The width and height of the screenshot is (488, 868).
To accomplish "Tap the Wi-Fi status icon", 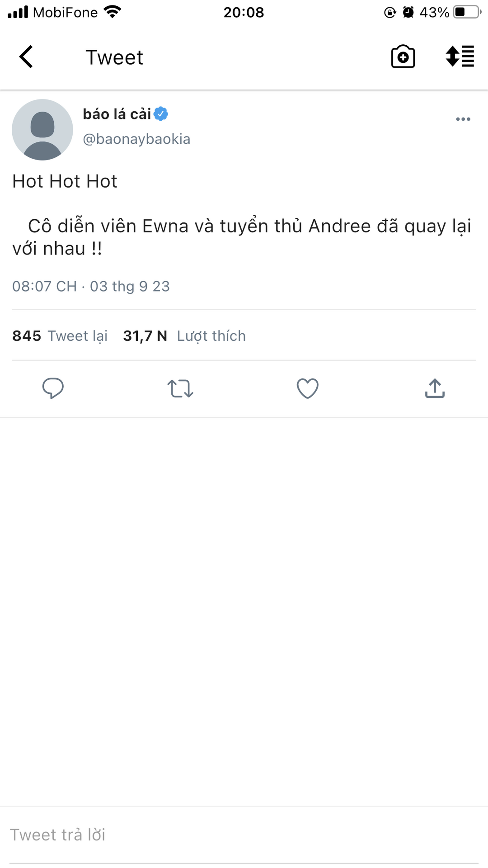I will [112, 12].
